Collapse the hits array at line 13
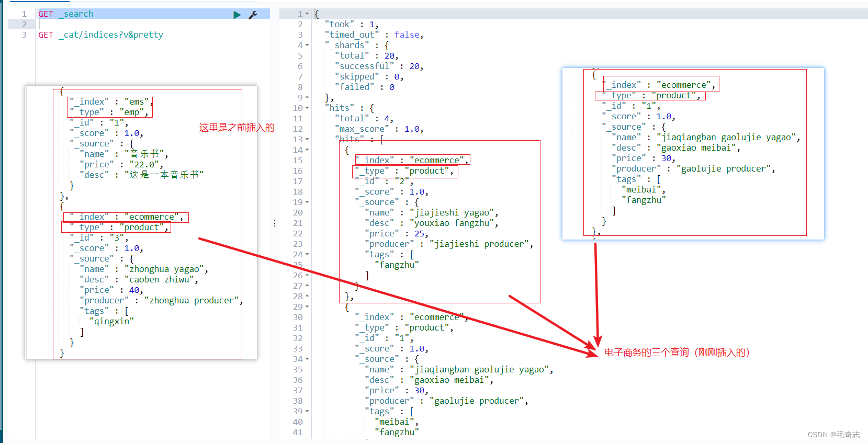 pos(307,140)
